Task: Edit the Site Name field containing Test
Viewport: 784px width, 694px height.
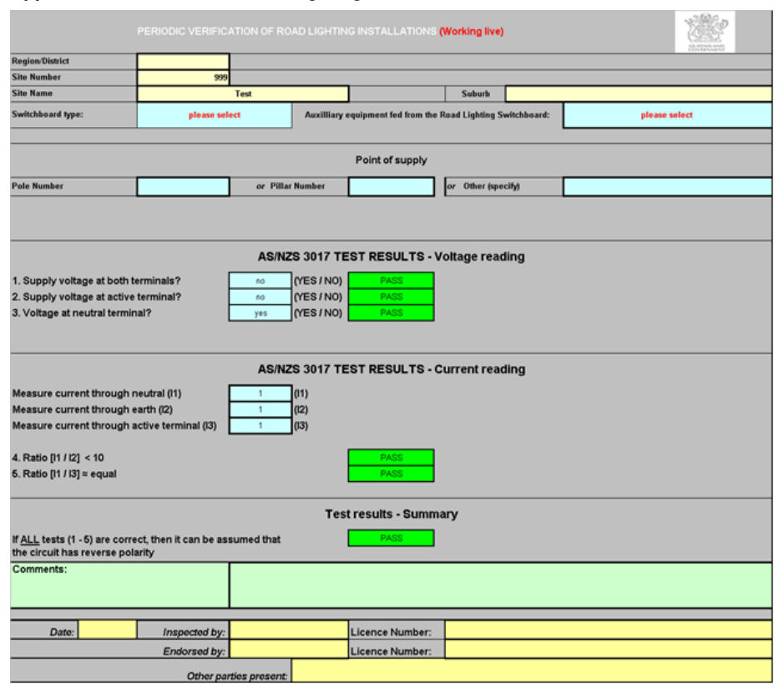Action: point(243,94)
